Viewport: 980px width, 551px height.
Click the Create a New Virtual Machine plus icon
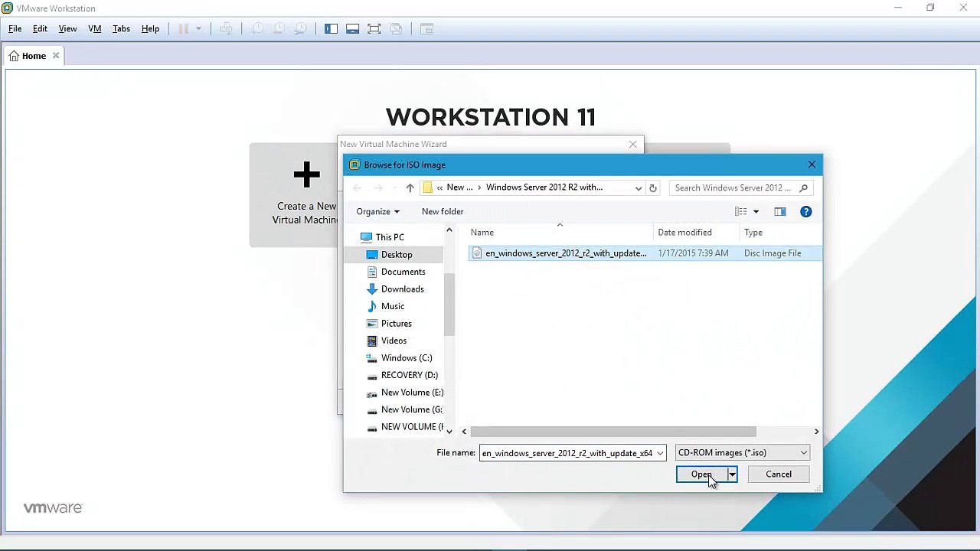tap(306, 174)
